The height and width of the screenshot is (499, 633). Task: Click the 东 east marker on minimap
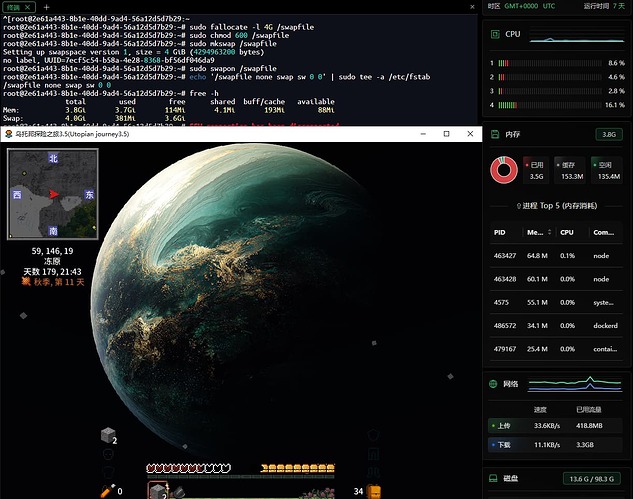tap(89, 195)
